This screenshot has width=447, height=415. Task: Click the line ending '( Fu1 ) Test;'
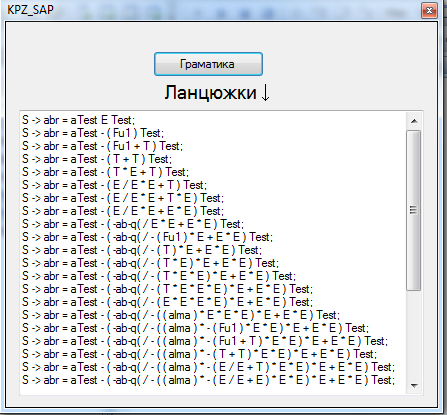point(93,133)
